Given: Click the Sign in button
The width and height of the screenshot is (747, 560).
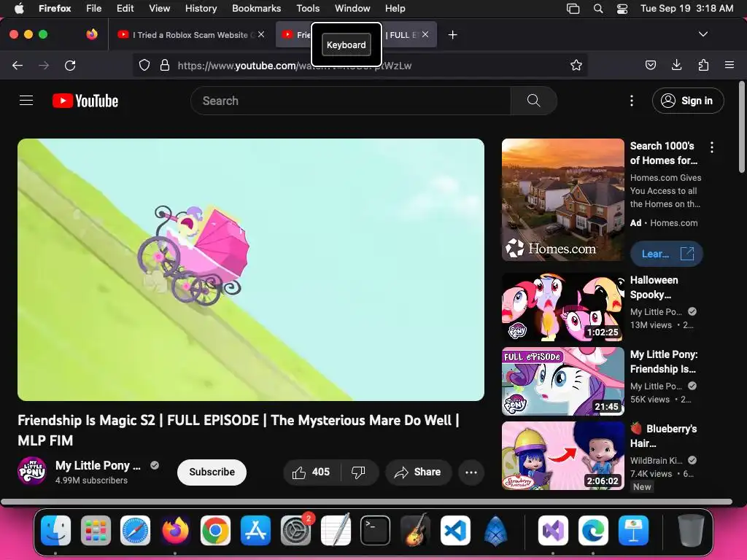Looking at the screenshot, I should click(x=688, y=101).
